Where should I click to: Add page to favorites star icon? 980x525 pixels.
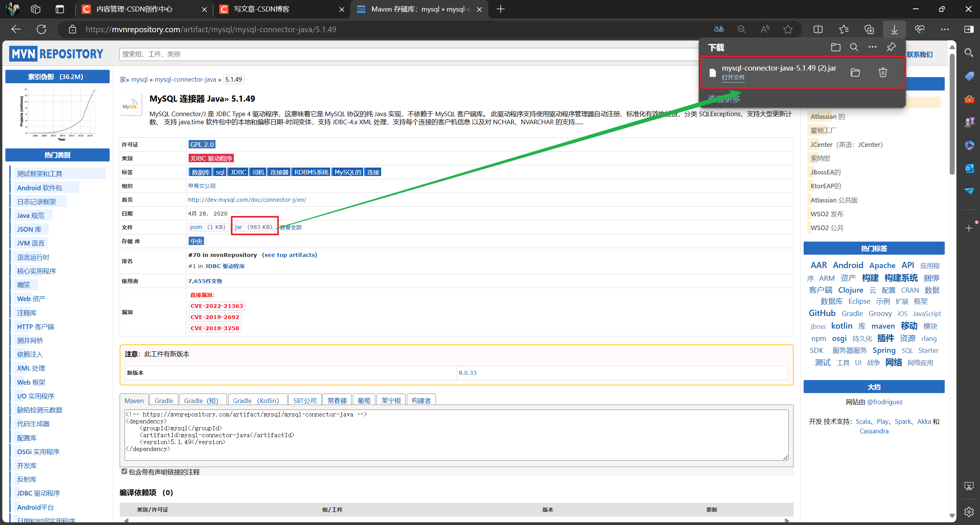coord(788,29)
